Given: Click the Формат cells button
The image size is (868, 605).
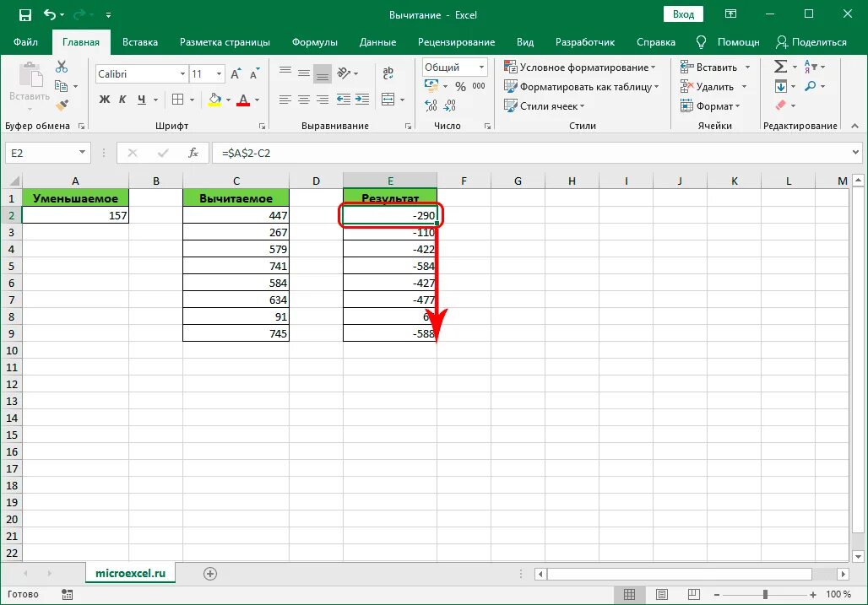Looking at the screenshot, I should click(x=709, y=105).
